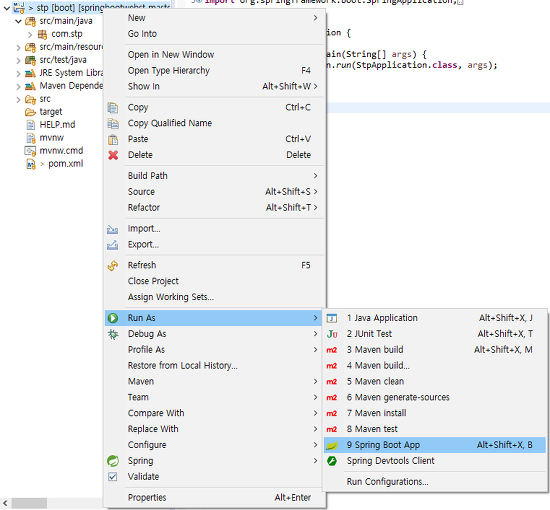This screenshot has width=550, height=510.
Task: Expand JRE System Library node
Action: pyautogui.click(x=18, y=73)
